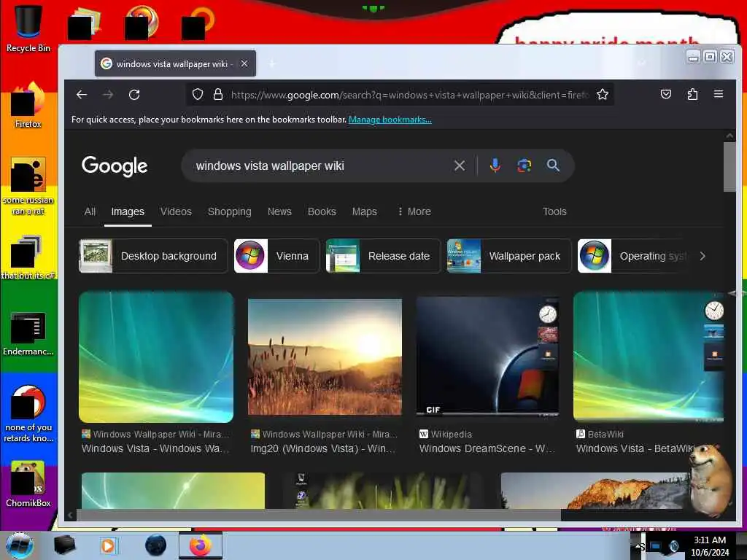Open 'Img20 (Windows Vista)' result title
The height and width of the screenshot is (560, 747).
tap(323, 448)
